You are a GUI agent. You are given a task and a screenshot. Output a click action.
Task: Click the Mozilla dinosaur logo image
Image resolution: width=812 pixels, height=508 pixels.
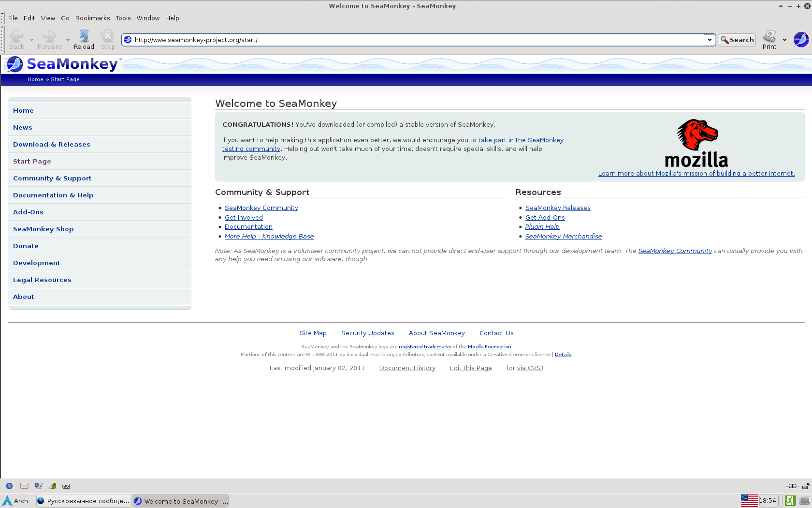(697, 143)
